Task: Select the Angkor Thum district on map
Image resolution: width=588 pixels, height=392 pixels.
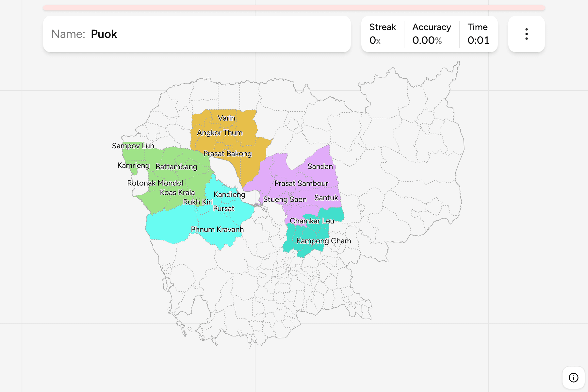Action: [220, 133]
